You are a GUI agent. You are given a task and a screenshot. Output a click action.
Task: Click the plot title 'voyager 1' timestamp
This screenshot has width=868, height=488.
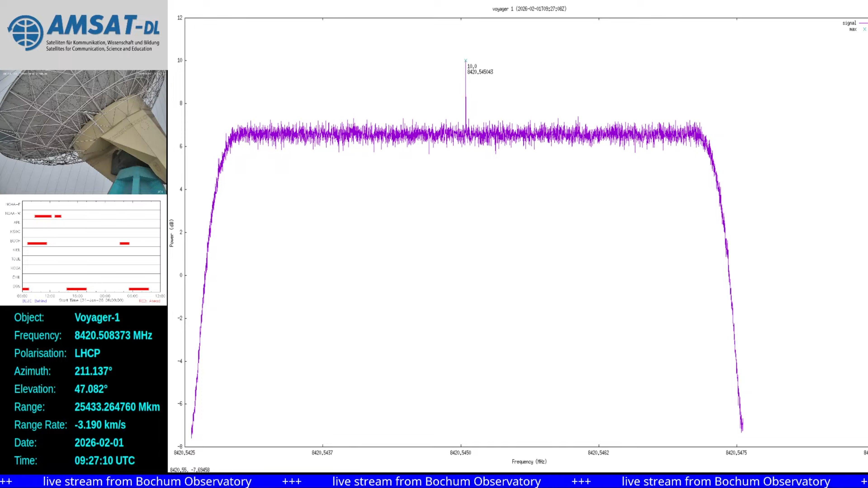[x=529, y=9]
